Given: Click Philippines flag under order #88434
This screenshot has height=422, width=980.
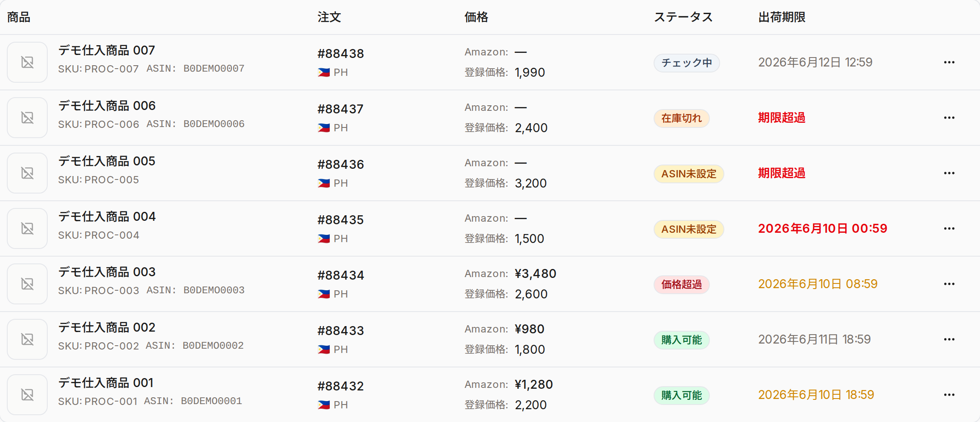Looking at the screenshot, I should (324, 294).
